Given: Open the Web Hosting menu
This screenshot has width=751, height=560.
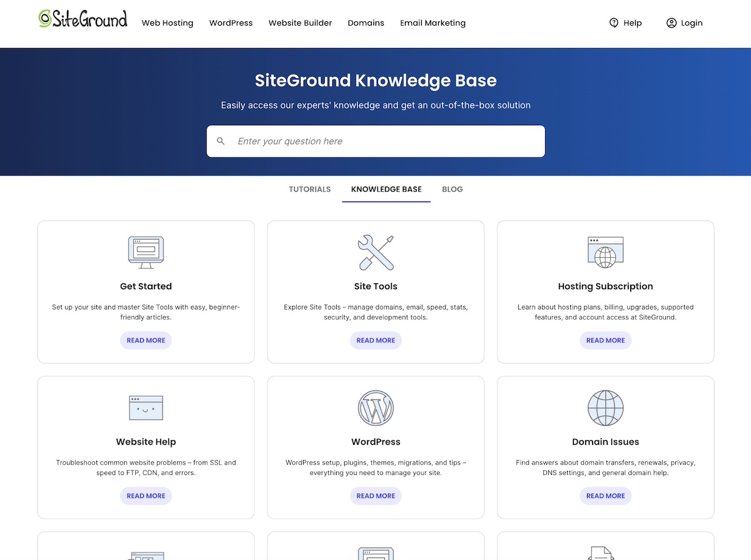Looking at the screenshot, I should [167, 23].
